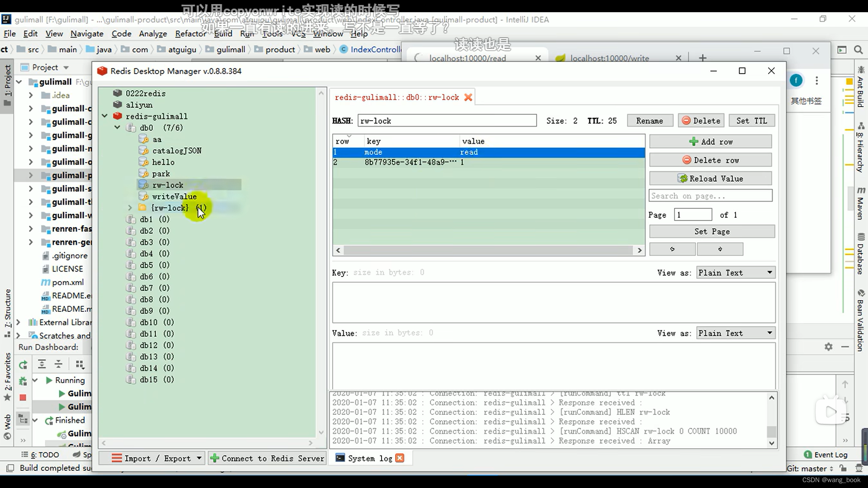Select the 'mode' row in hash table
Viewport: 868px width, 488px height.
(x=489, y=152)
